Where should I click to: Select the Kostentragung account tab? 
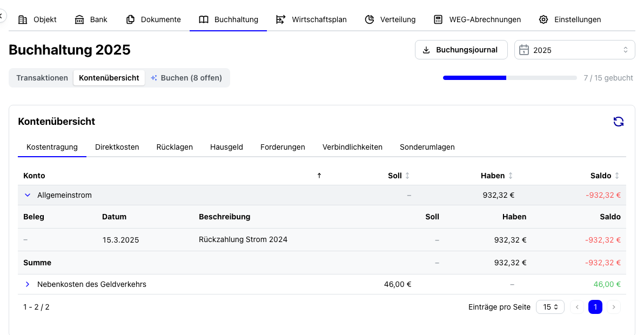(x=52, y=148)
